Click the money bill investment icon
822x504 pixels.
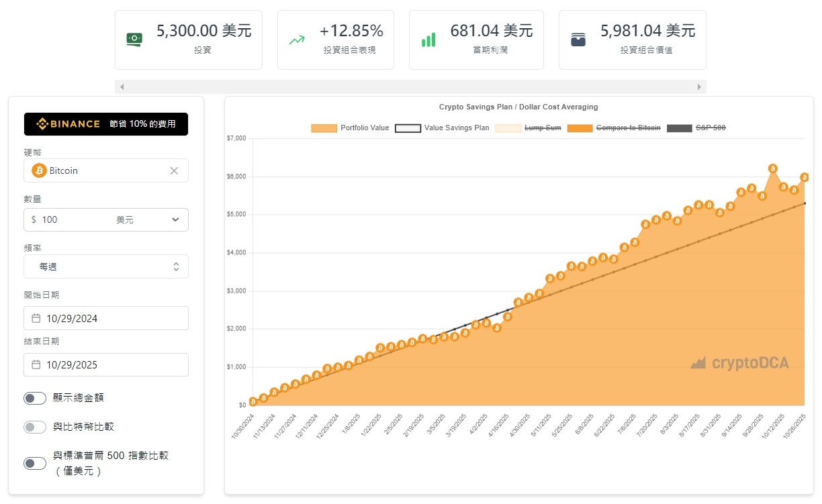pos(134,40)
